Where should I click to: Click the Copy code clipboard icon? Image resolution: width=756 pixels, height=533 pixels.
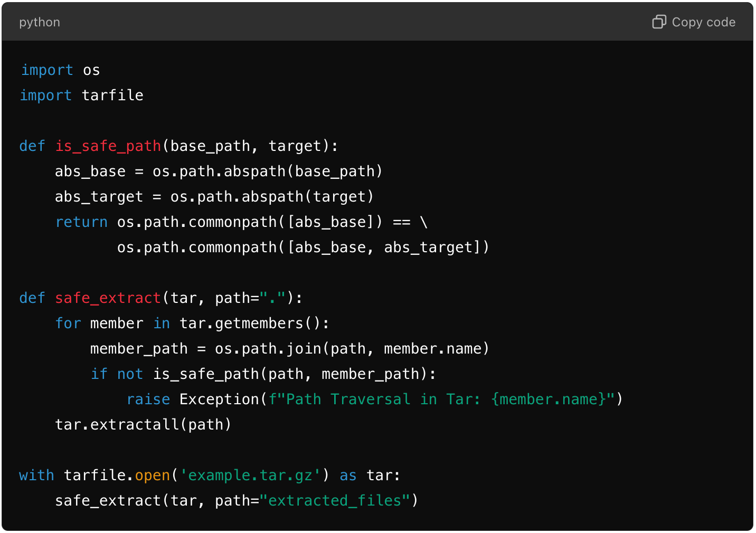click(x=659, y=22)
